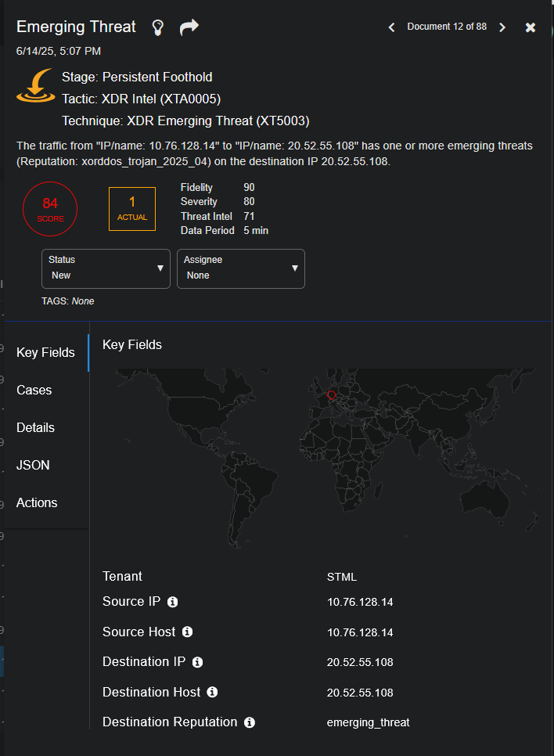Click info icon next to Destination IP

click(198, 662)
